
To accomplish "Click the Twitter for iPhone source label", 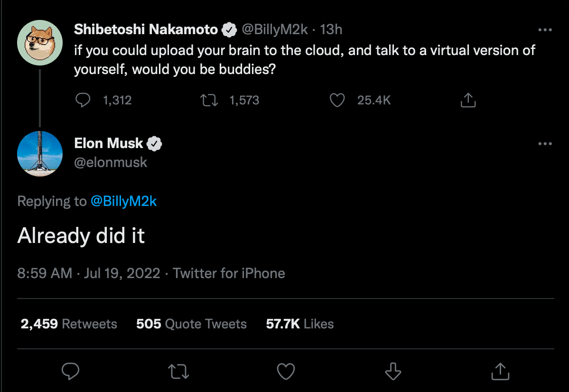I will pos(229,273).
